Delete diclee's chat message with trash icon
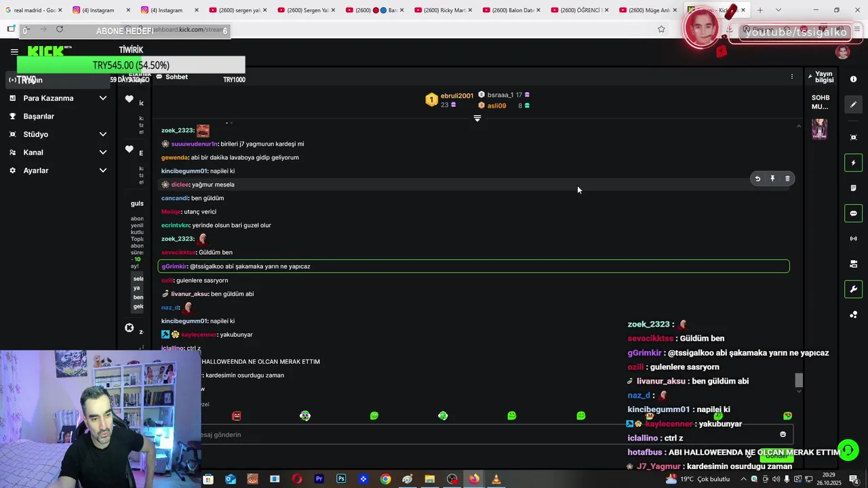This screenshot has width=868, height=488. tap(787, 179)
